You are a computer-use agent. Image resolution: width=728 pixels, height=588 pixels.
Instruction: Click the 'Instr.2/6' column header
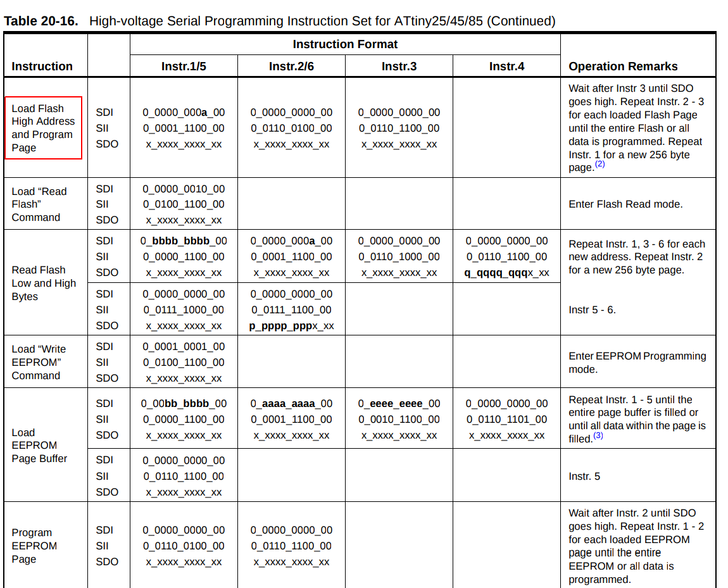pyautogui.click(x=292, y=66)
